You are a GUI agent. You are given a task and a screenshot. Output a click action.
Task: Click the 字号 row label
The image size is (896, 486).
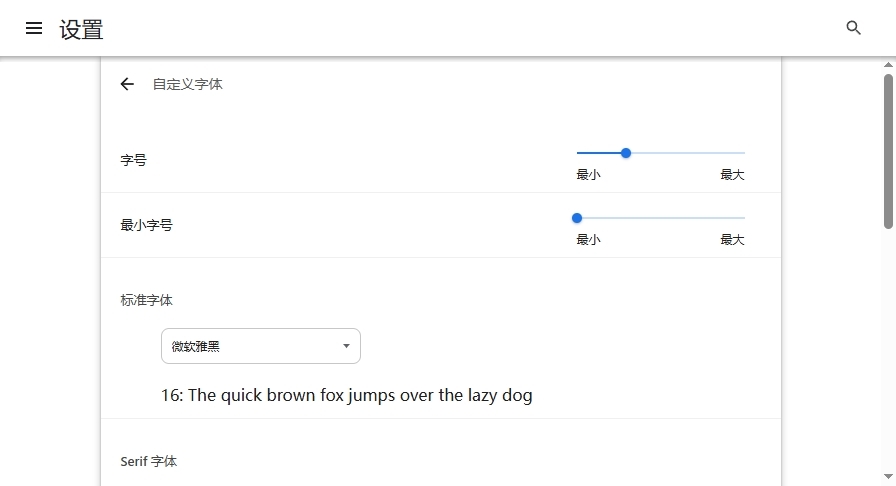(133, 160)
